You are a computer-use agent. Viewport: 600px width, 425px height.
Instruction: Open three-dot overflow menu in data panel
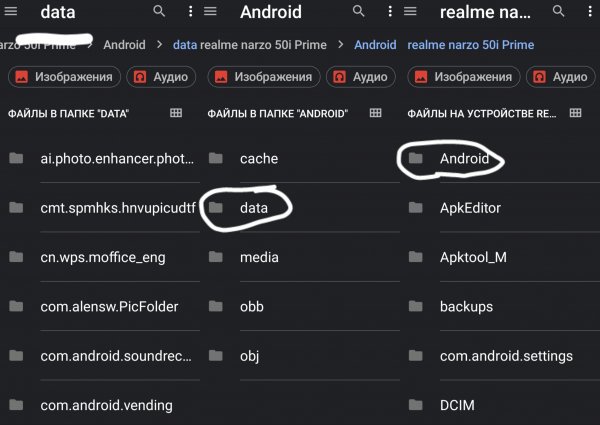190,11
